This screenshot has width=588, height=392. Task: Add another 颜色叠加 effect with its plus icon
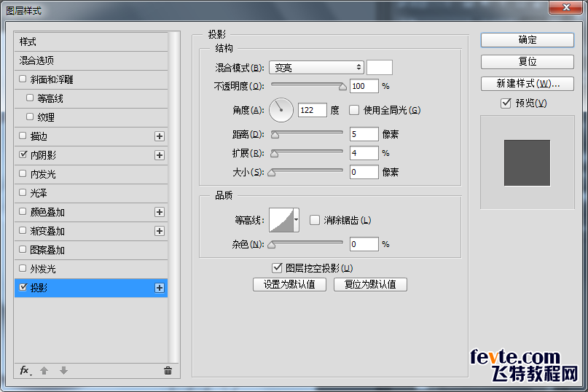(160, 212)
